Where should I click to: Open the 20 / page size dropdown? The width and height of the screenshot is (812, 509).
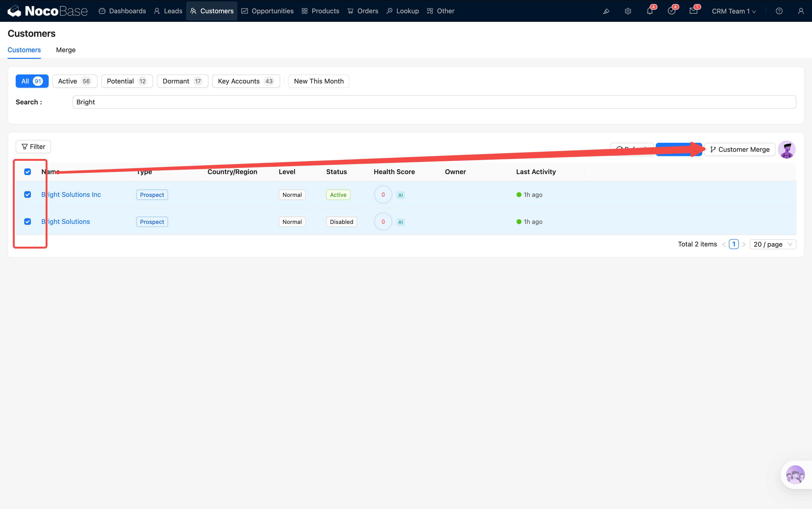coord(773,244)
